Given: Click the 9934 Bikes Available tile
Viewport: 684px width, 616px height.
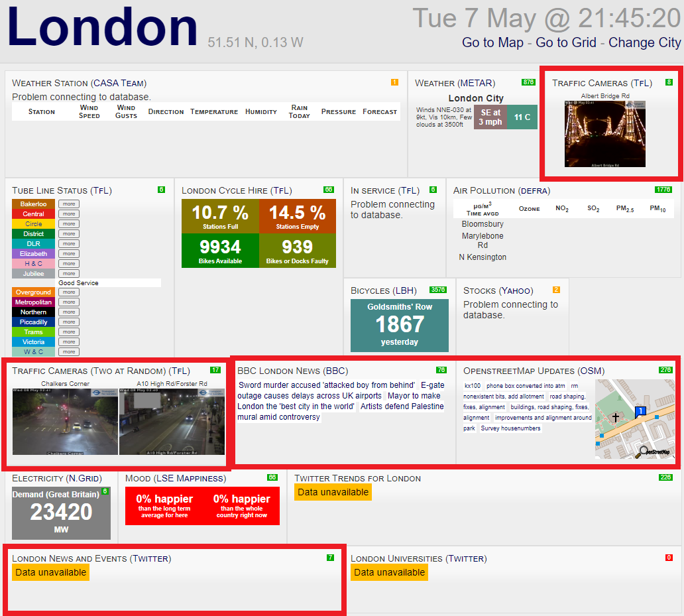Looking at the screenshot, I should [x=220, y=251].
